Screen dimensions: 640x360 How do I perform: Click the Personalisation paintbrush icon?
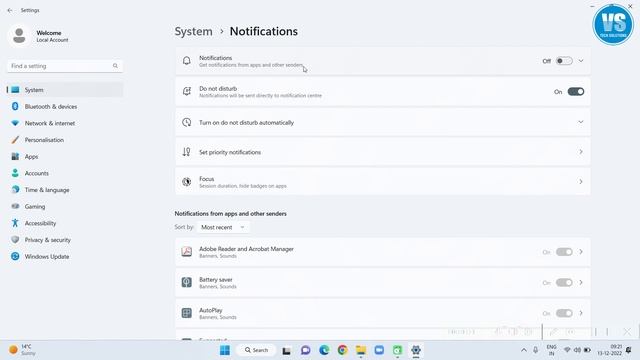pyautogui.click(x=15, y=140)
